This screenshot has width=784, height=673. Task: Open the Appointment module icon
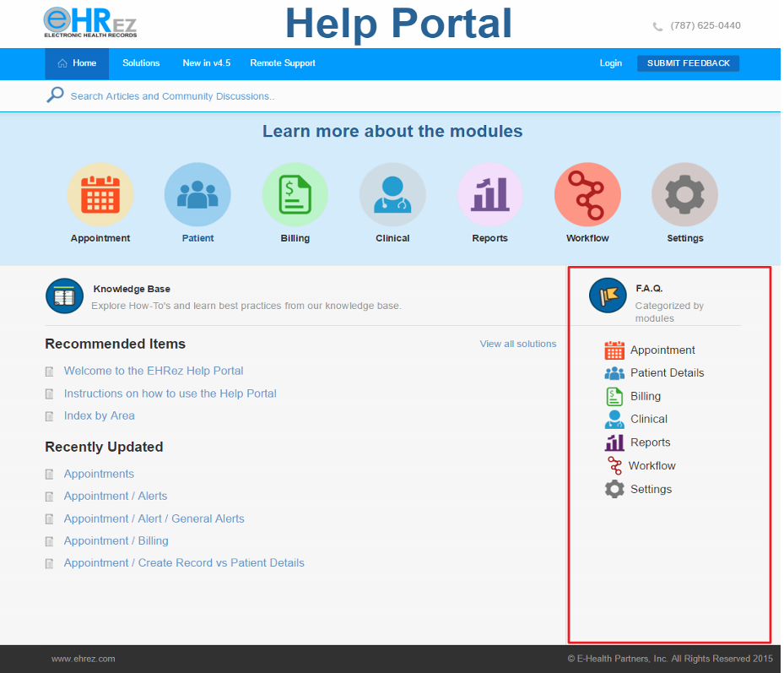click(x=100, y=193)
